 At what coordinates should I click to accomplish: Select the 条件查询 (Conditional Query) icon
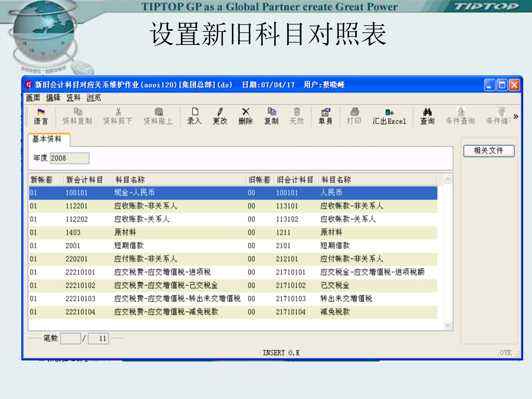(x=461, y=116)
